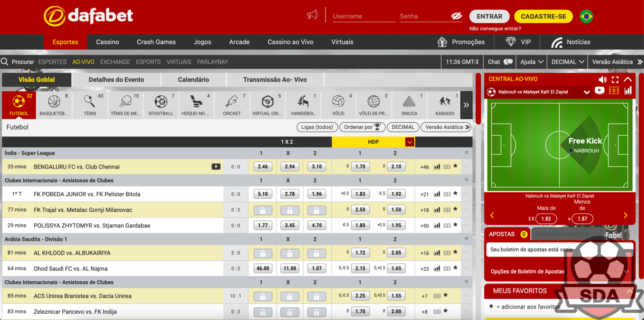Click the ENTRAR login button
Viewport: 644px width, 320px height.
pyautogui.click(x=489, y=16)
